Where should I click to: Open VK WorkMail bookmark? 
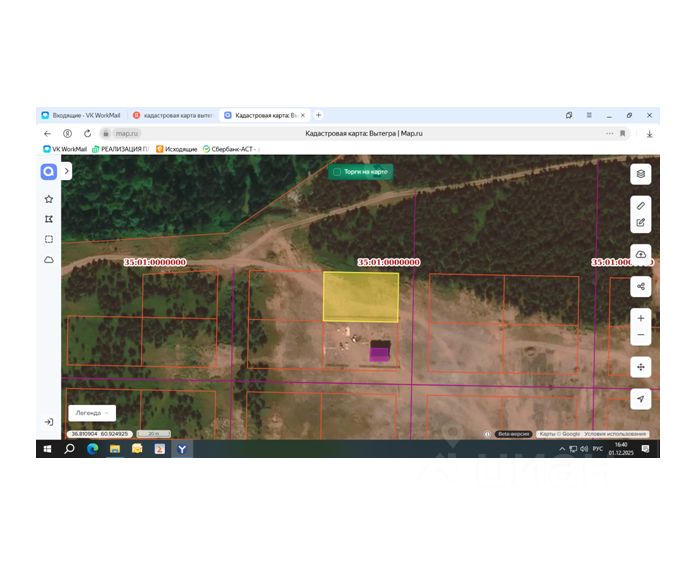(65, 149)
